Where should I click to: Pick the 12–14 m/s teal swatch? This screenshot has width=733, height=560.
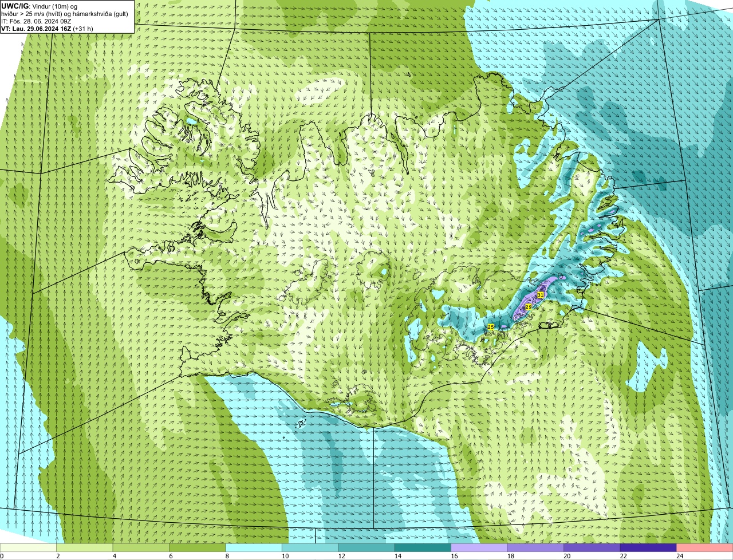(x=366, y=548)
